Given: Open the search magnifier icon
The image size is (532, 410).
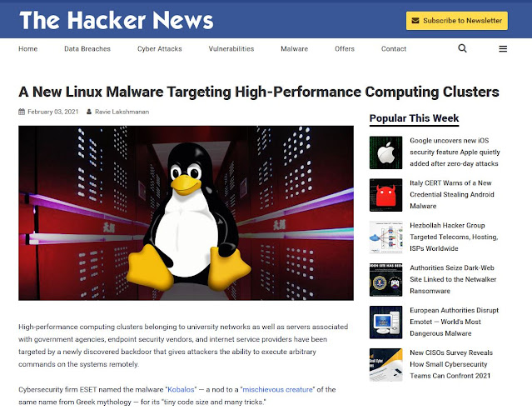Looking at the screenshot, I should 462,48.
